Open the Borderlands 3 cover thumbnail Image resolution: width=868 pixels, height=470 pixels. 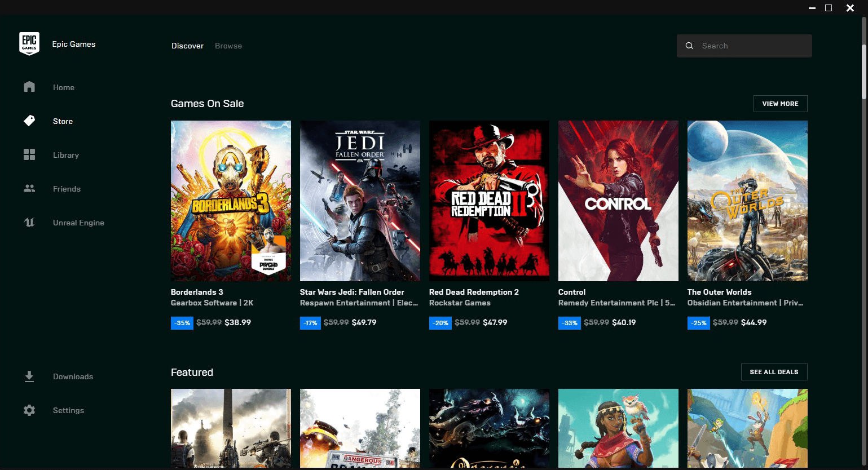(x=231, y=201)
